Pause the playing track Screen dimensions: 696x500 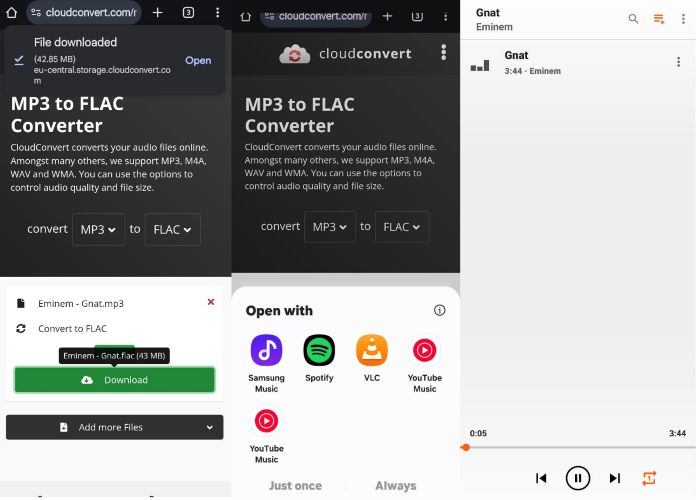coord(577,478)
